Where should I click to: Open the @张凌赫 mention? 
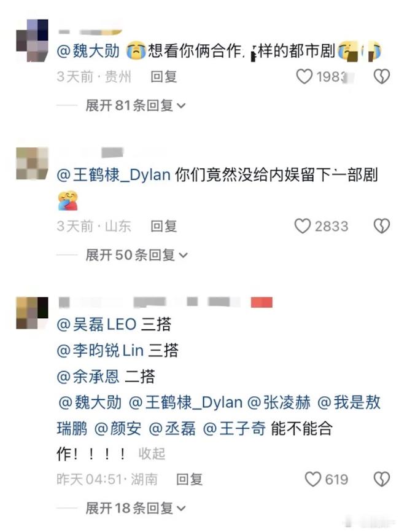point(279,402)
